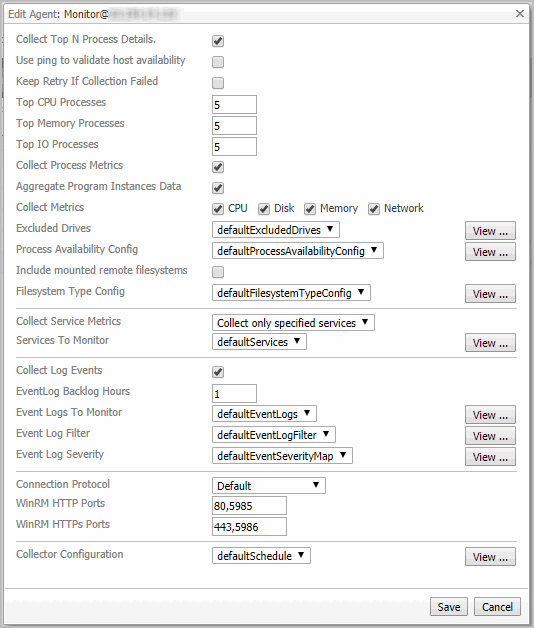Image resolution: width=534 pixels, height=628 pixels.
Task: Uncheck Collect Top N Process Details
Action: point(218,41)
